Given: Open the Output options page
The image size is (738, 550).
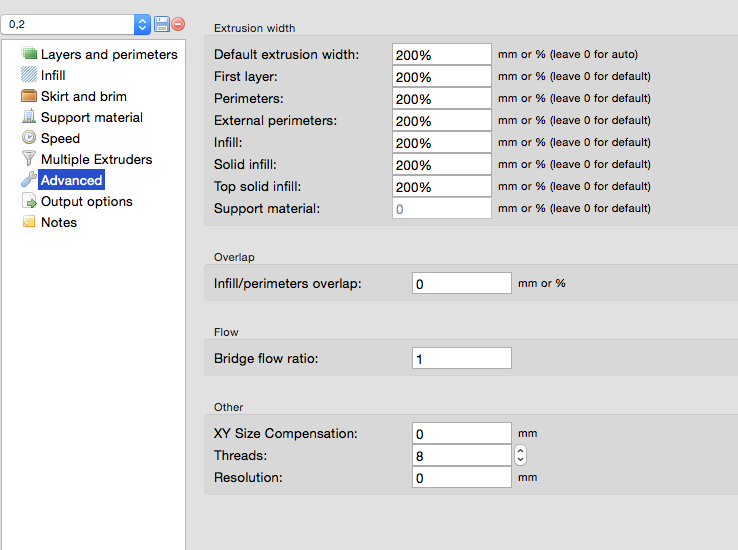Looking at the screenshot, I should click(x=86, y=201).
